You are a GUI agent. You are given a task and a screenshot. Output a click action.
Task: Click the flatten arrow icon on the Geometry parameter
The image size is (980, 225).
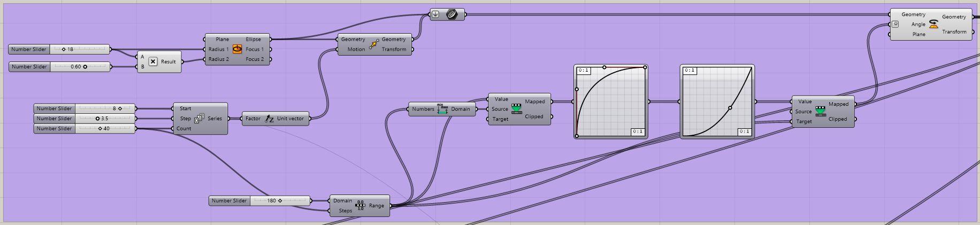pos(435,14)
